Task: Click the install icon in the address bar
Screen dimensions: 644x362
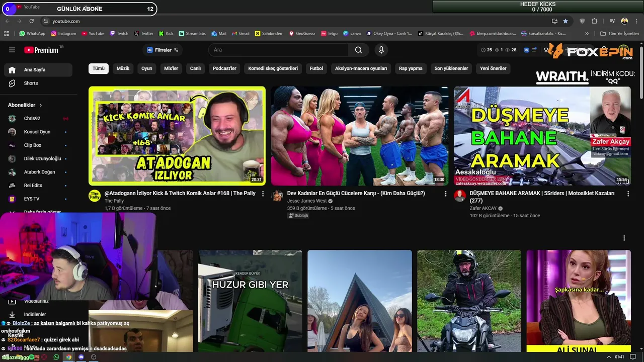Action: coord(554,21)
